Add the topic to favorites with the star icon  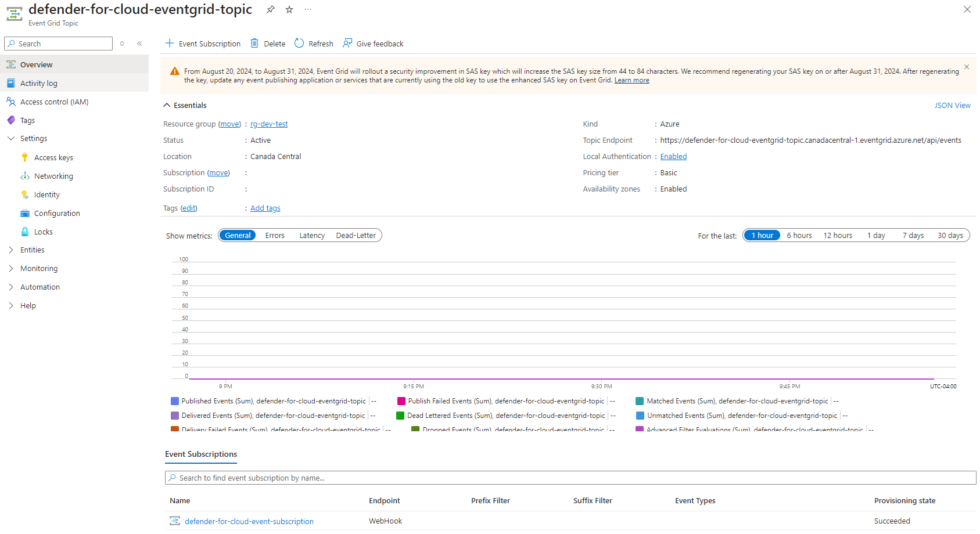coord(289,9)
